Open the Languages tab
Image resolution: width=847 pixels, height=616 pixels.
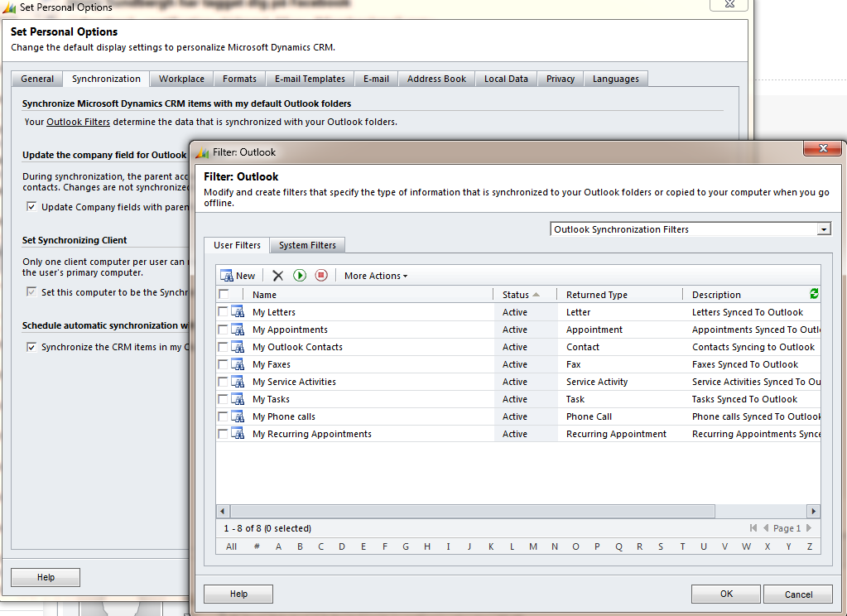pyautogui.click(x=615, y=79)
